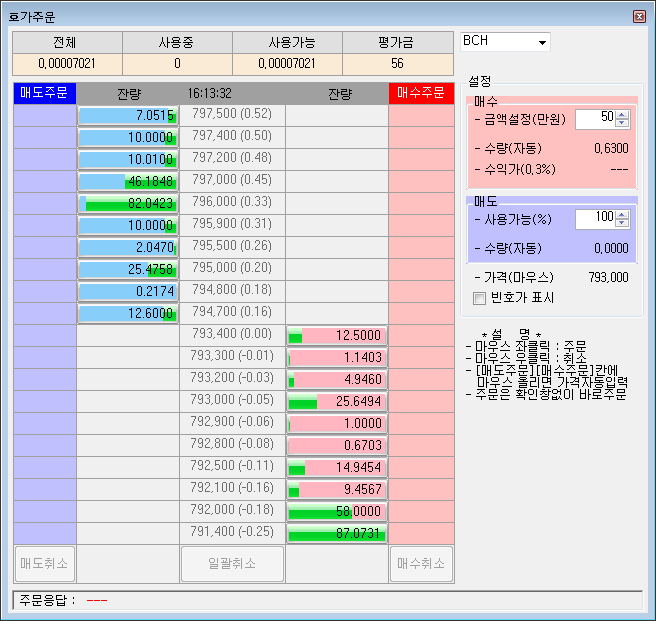Click price 792,500 (-0.11)
Viewport: 656px width, 621px height.
coord(232,466)
